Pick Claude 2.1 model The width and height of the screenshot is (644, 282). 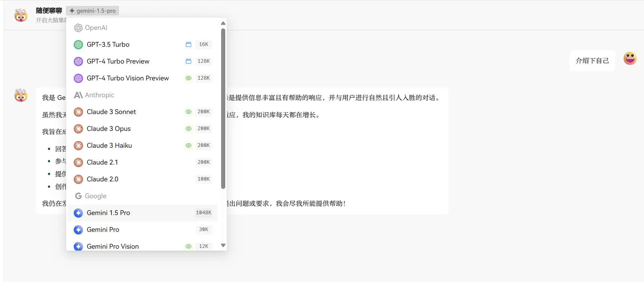tap(143, 162)
